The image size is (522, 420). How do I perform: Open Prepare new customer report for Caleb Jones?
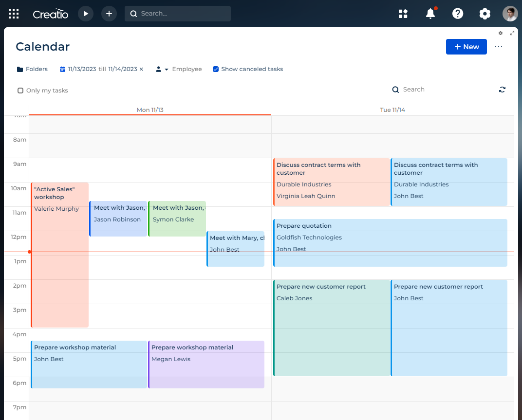pos(332,328)
